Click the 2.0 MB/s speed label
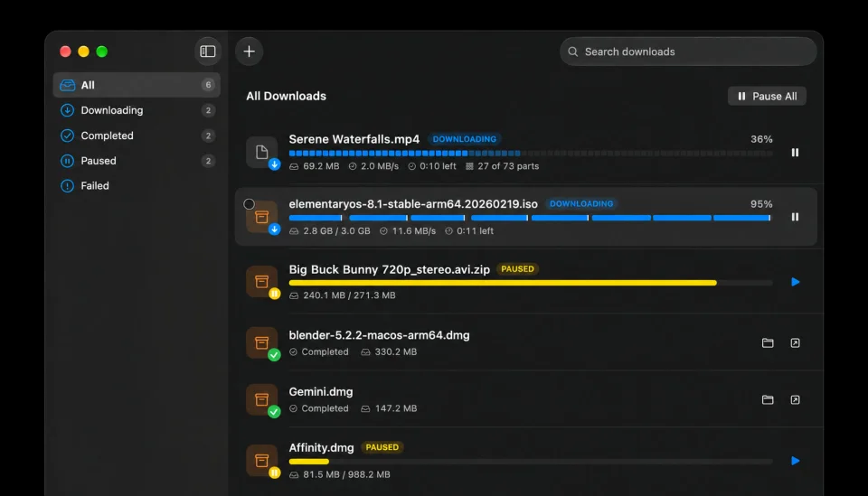 (380, 166)
